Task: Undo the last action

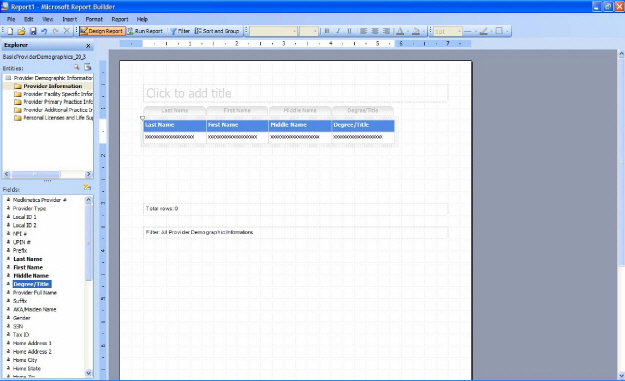Action: tap(44, 31)
